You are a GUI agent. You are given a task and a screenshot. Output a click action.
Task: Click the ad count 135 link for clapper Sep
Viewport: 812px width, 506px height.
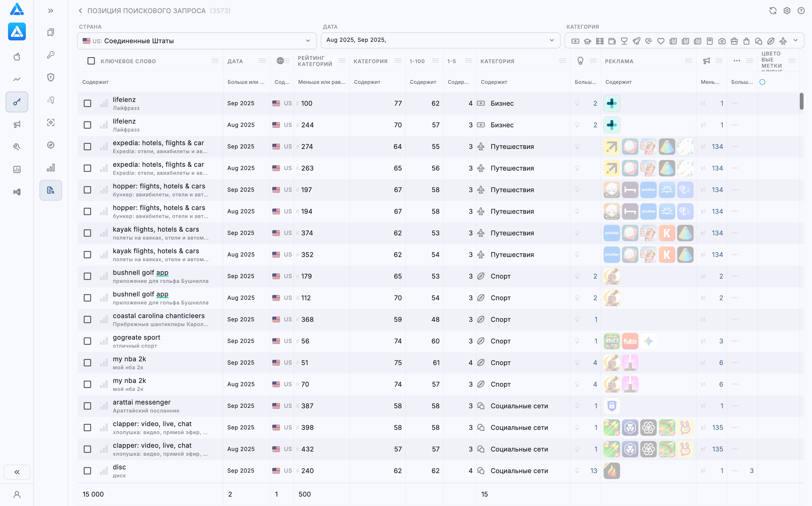[x=717, y=427]
